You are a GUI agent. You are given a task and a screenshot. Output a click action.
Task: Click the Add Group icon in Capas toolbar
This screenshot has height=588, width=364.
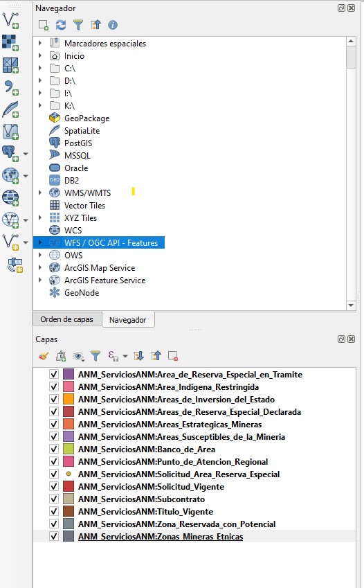pyautogui.click(x=61, y=356)
